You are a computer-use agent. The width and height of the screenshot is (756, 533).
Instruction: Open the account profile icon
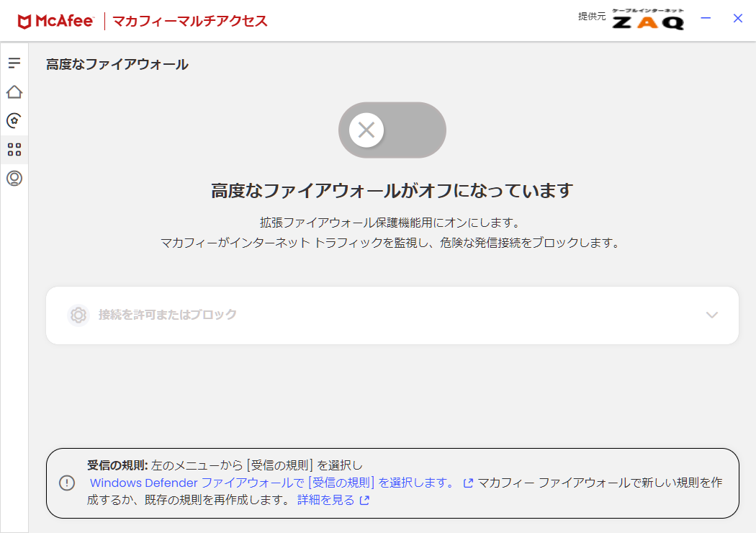click(x=14, y=178)
